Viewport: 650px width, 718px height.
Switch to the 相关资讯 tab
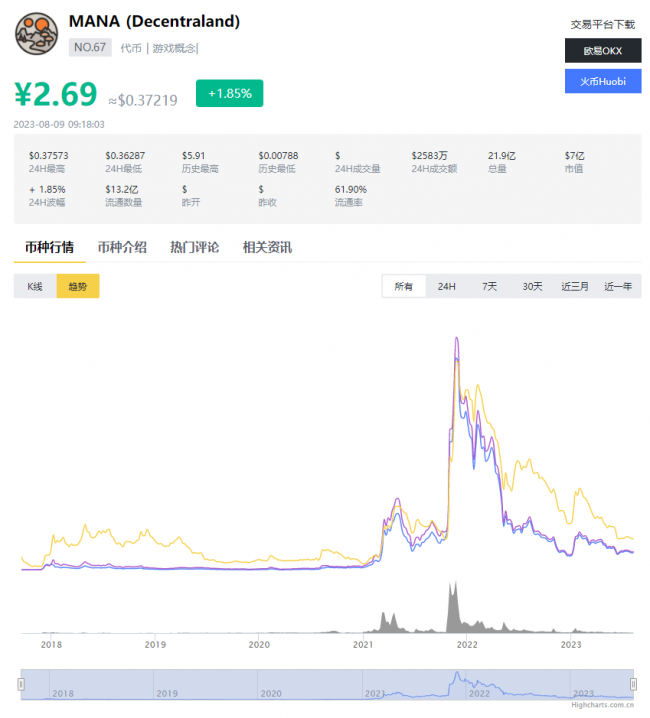pyautogui.click(x=268, y=248)
